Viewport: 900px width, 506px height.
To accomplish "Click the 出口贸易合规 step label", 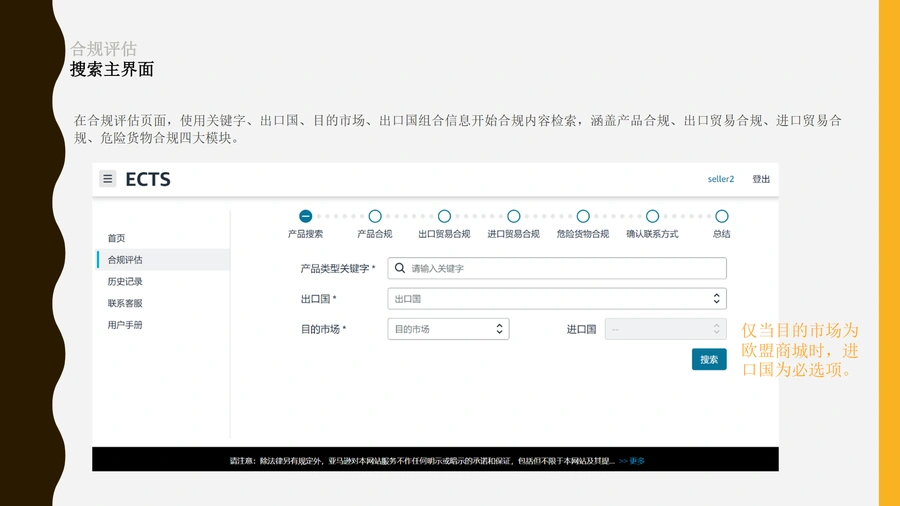I will point(444,234).
